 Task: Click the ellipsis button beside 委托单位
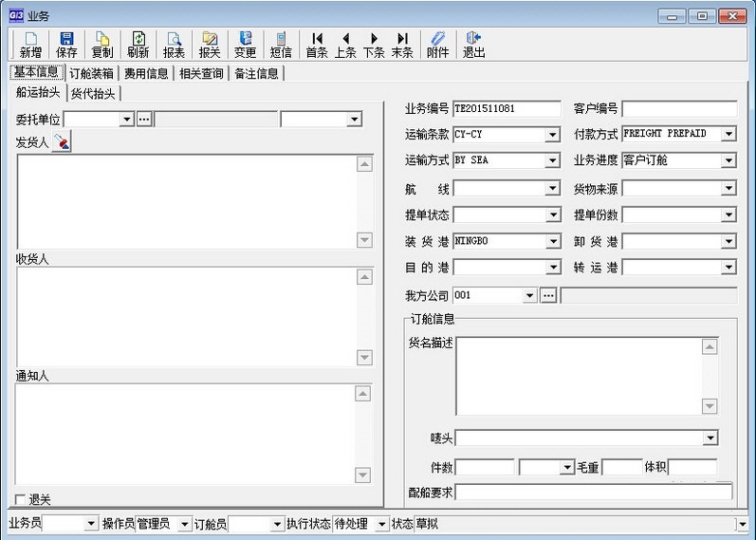coord(144,119)
